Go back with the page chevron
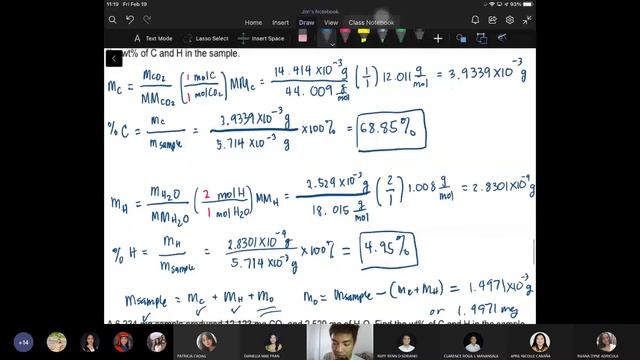The width and height of the screenshot is (640, 360). point(114,58)
